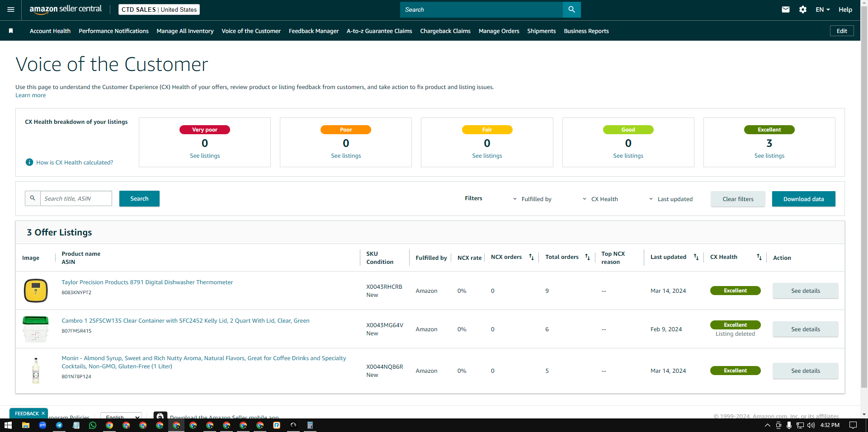Click the Cambro container product thumbnail
The height and width of the screenshot is (432, 868).
[x=35, y=329]
